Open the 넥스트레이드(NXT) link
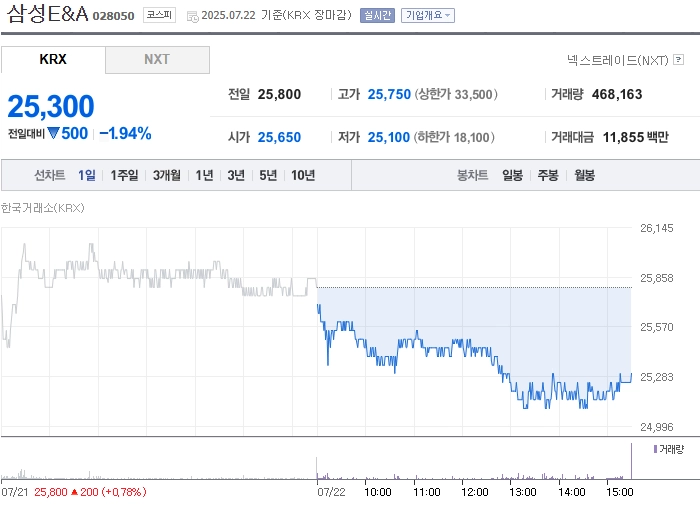The height and width of the screenshot is (505, 700). (618, 60)
